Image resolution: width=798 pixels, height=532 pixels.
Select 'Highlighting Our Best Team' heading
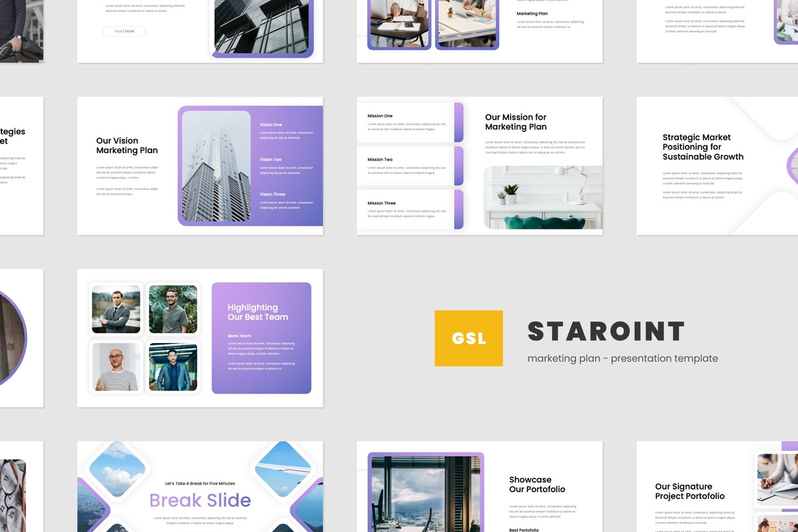[x=258, y=313]
